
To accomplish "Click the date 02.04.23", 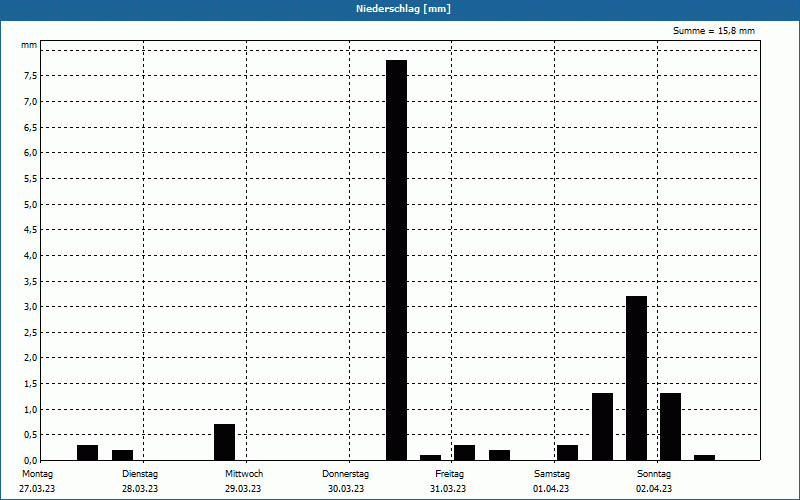I will [x=654, y=489].
